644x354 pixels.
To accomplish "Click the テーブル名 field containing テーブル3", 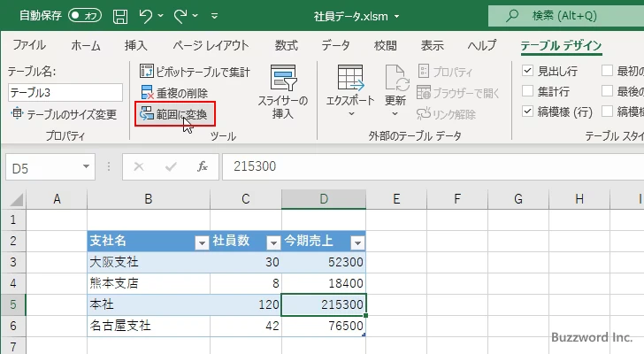I will [x=65, y=92].
